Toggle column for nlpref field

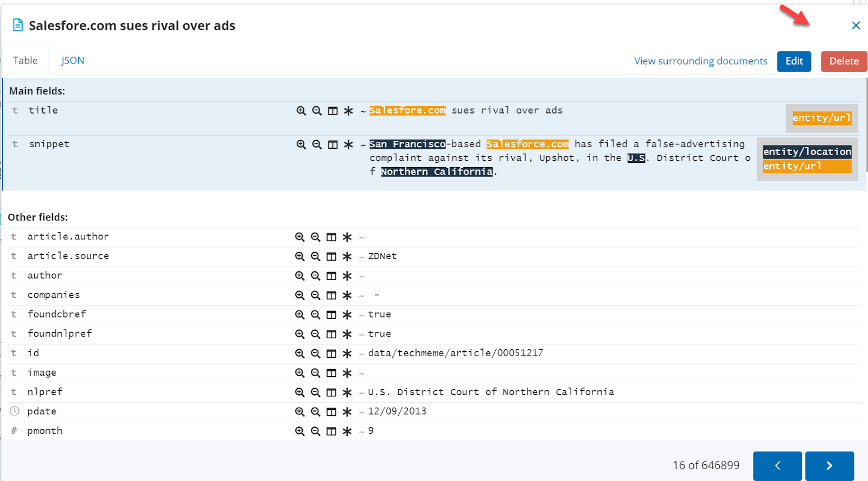331,393
